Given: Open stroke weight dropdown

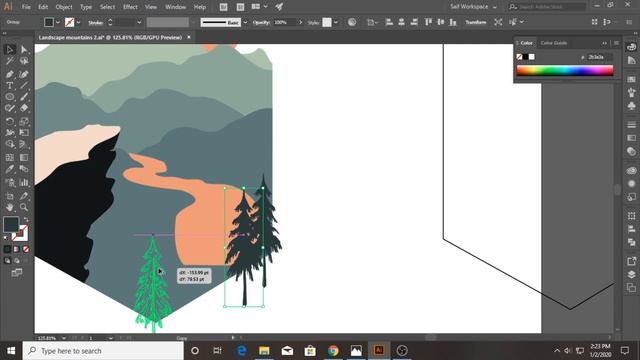Looking at the screenshot, I should pyautogui.click(x=139, y=22).
